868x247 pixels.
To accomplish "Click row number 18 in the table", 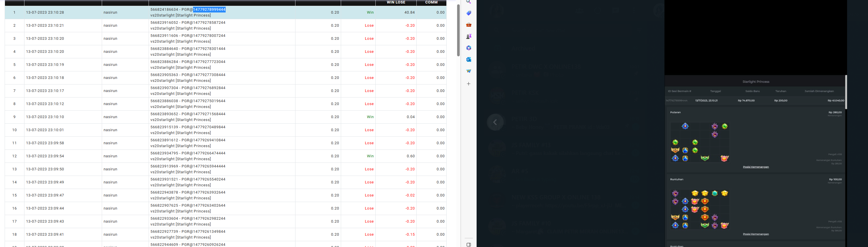I will (x=15, y=235).
